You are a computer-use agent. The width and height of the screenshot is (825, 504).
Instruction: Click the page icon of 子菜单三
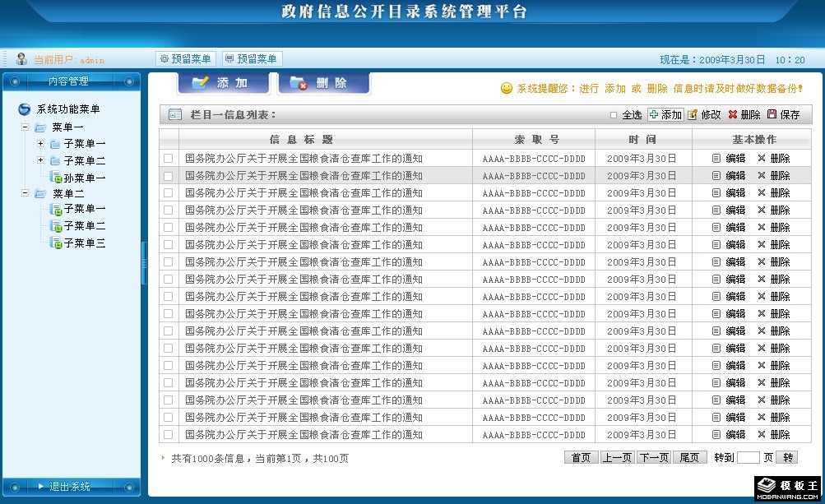pyautogui.click(x=56, y=243)
